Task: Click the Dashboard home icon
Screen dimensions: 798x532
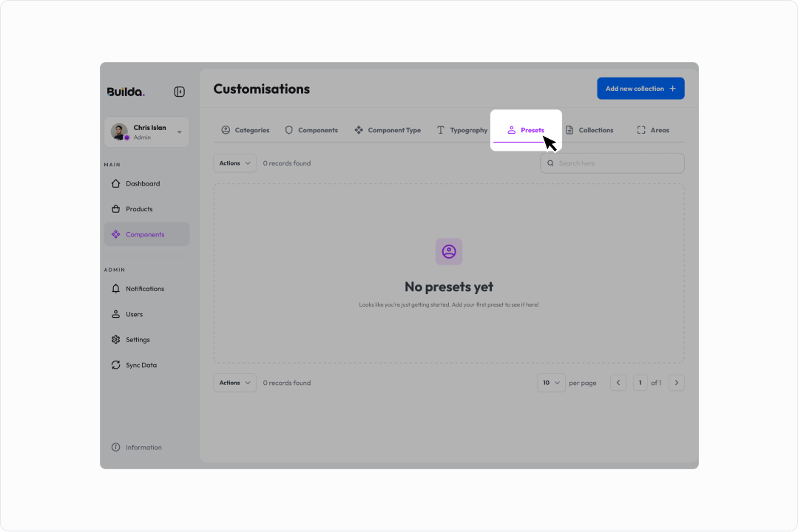Action: 116,183
